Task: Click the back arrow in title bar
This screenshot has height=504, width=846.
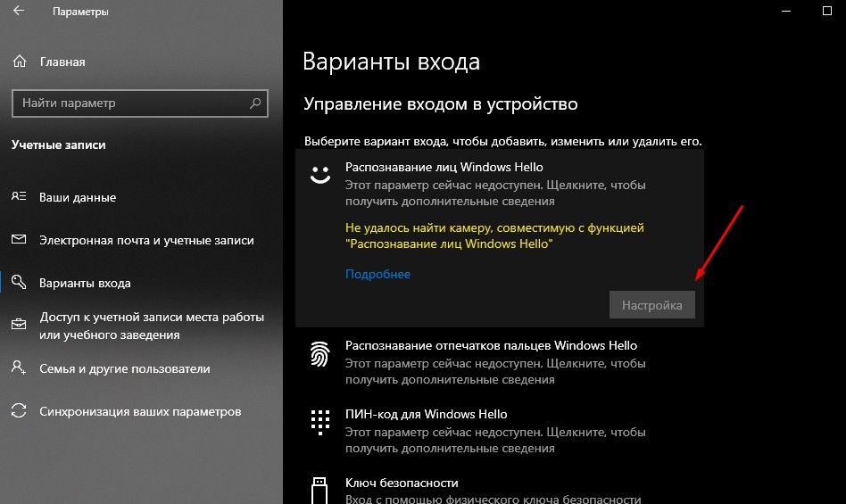Action: 19,12
